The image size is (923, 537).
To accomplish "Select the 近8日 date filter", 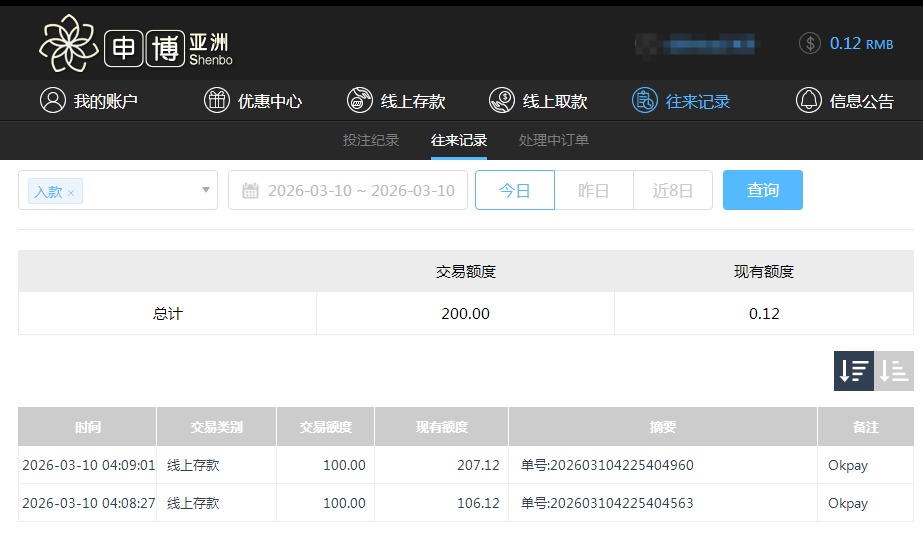I will [x=673, y=190].
